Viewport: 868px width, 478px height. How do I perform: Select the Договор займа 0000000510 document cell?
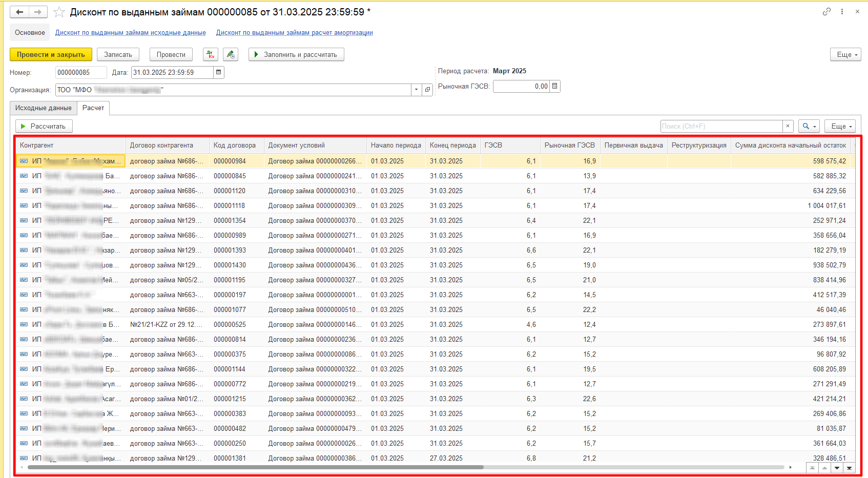315,309
